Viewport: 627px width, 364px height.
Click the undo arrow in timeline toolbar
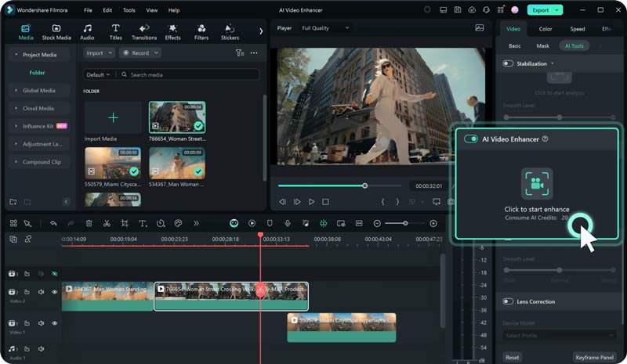[x=53, y=223]
